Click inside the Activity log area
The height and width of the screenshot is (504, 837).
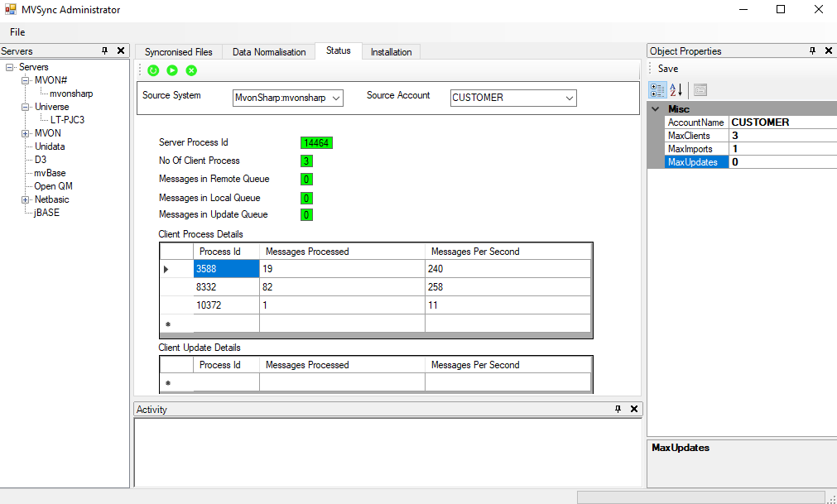click(388, 452)
